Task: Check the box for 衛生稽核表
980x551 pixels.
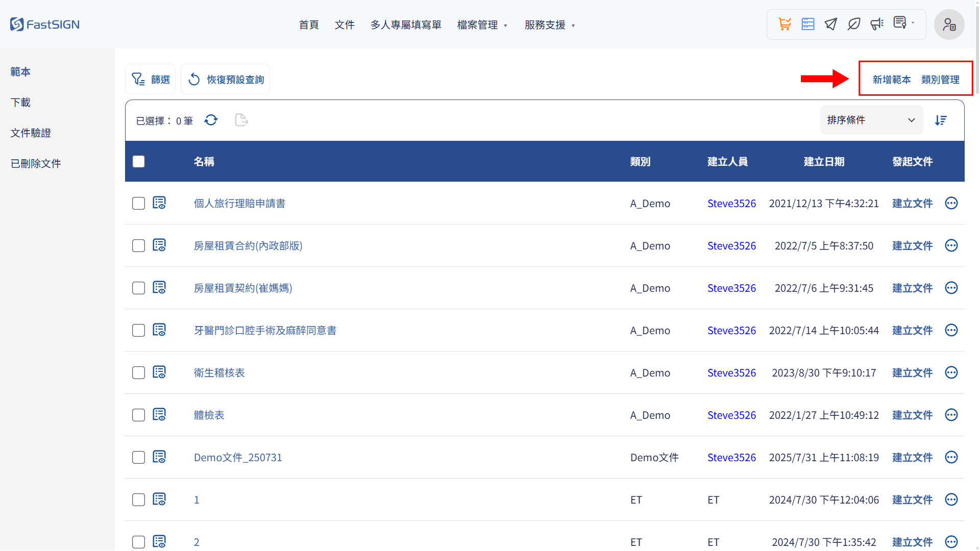Action: (x=138, y=372)
